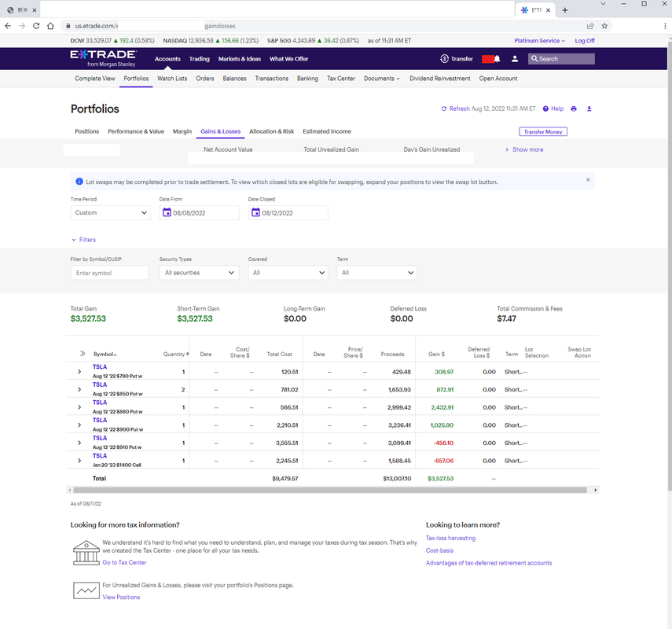The image size is (672, 629).
Task: Open the Trading menu
Action: coord(200,59)
